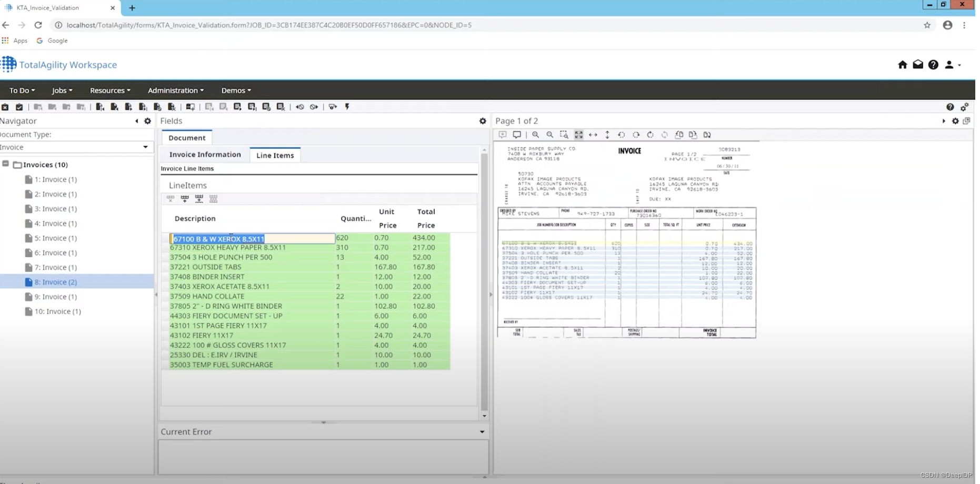Open the user account menu icon in header

coord(952,65)
